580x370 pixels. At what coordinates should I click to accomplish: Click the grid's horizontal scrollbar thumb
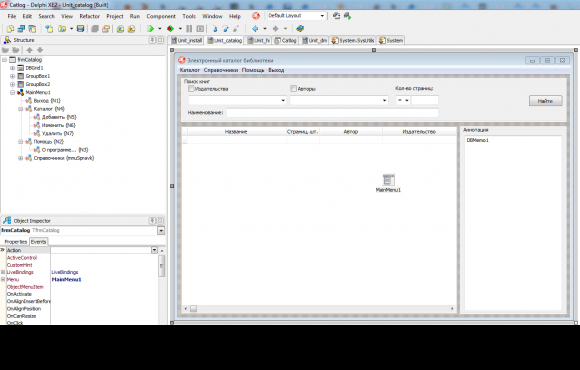pos(193,309)
